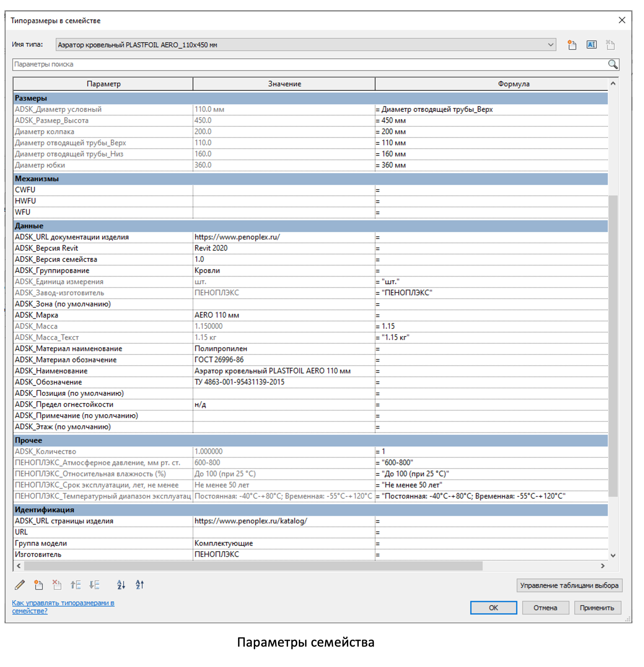Click the formula '= 360 мм'
The height and width of the screenshot is (667, 644).
(x=491, y=165)
